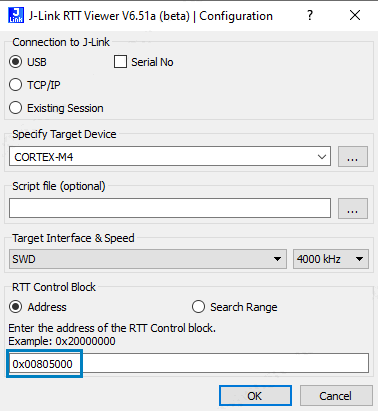
Task: Close the Configuration dialog with X
Action: (355, 15)
